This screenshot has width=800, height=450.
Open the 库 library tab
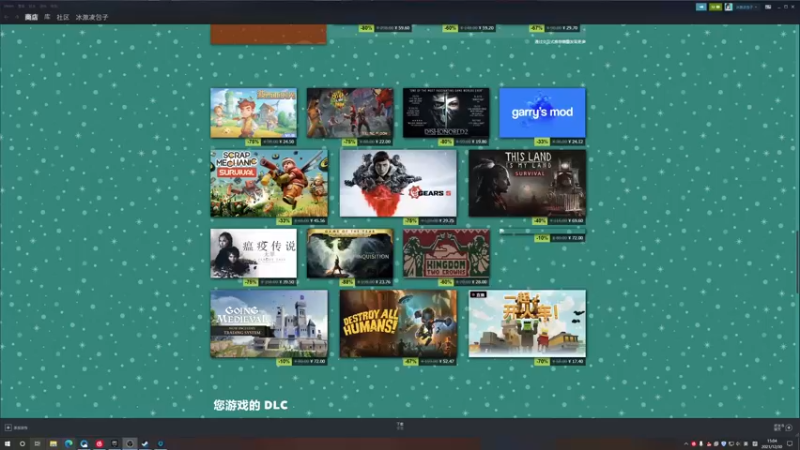[47, 17]
